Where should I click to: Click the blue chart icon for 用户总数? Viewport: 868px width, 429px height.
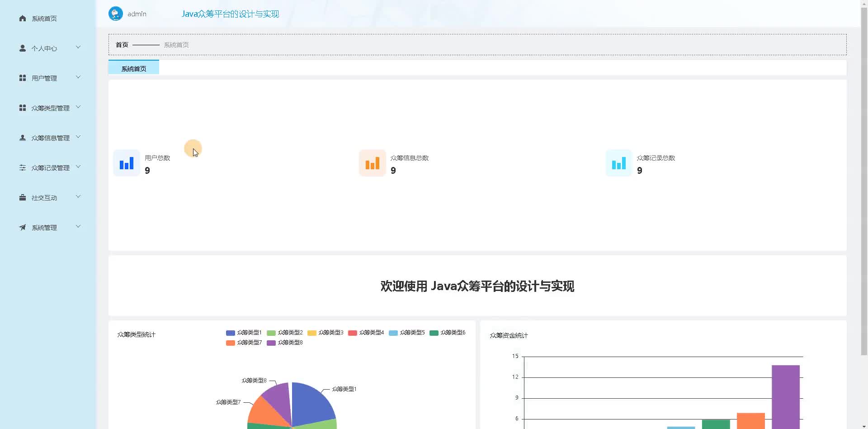[x=127, y=163]
